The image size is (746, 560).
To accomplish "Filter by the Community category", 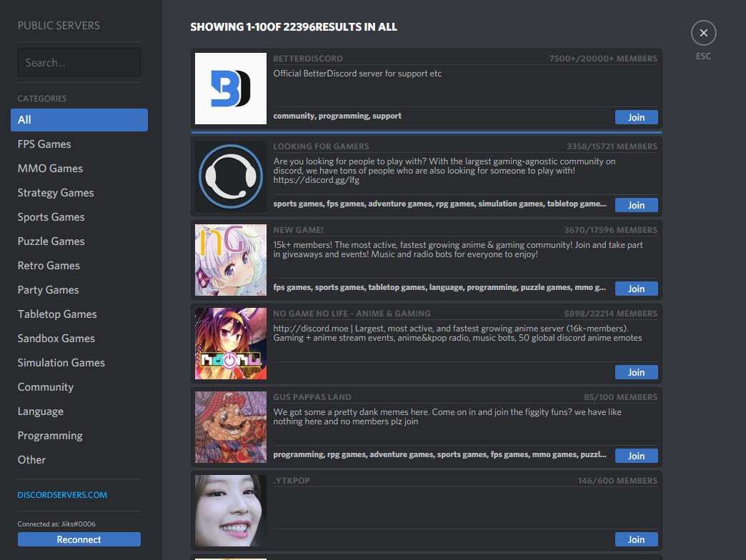I will click(x=79, y=387).
